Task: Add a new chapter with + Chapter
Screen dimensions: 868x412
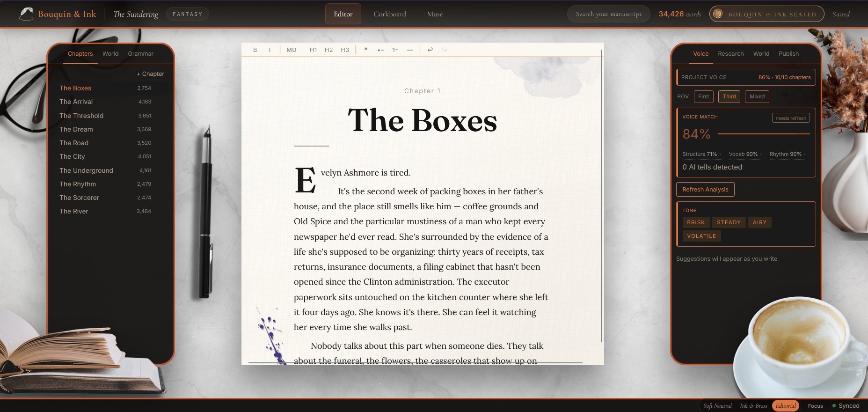Action: pyautogui.click(x=150, y=74)
